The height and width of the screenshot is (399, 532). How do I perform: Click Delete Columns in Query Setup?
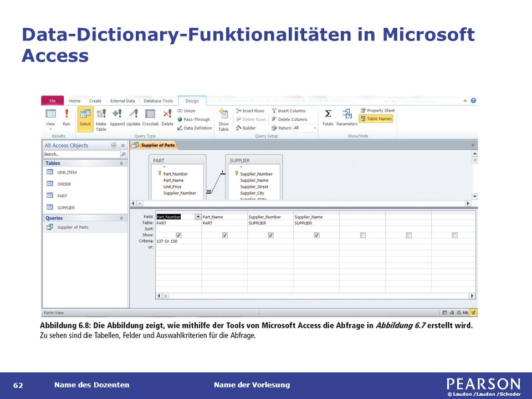[289, 120]
